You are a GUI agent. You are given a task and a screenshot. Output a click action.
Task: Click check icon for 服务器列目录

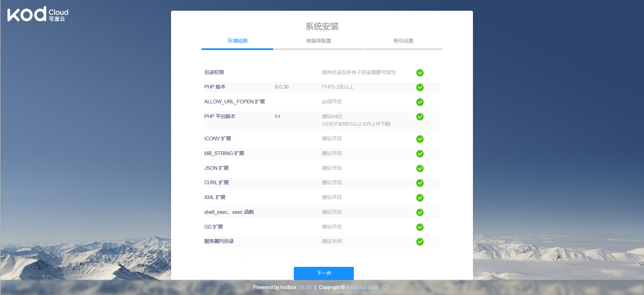(x=420, y=242)
